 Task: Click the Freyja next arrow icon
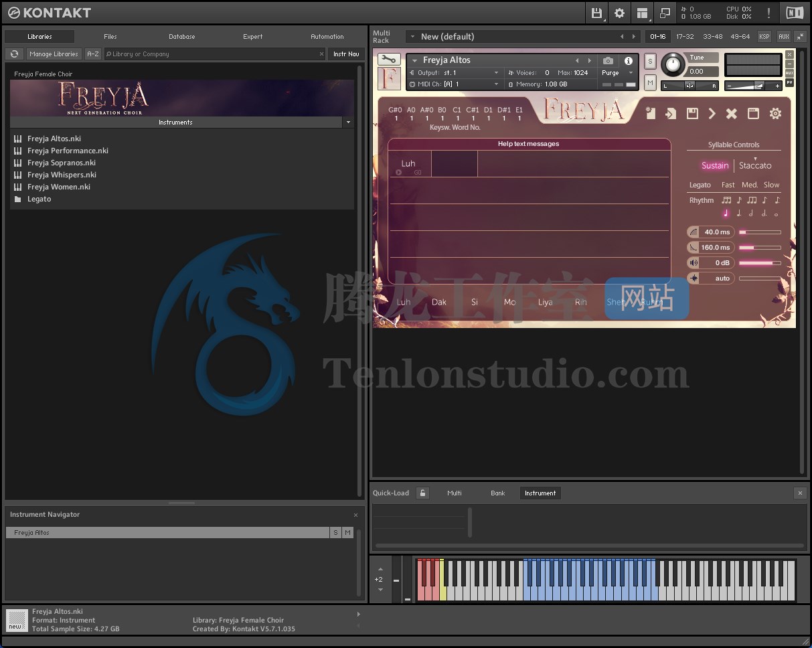tap(712, 114)
